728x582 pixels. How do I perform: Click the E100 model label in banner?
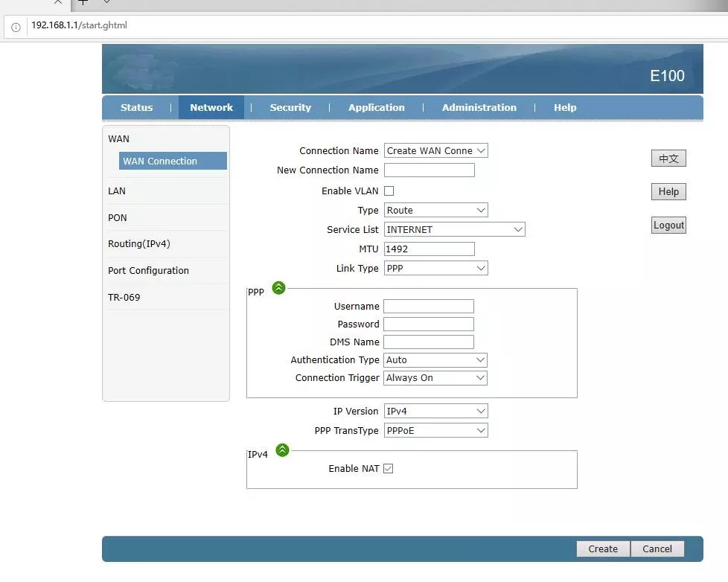(x=667, y=76)
